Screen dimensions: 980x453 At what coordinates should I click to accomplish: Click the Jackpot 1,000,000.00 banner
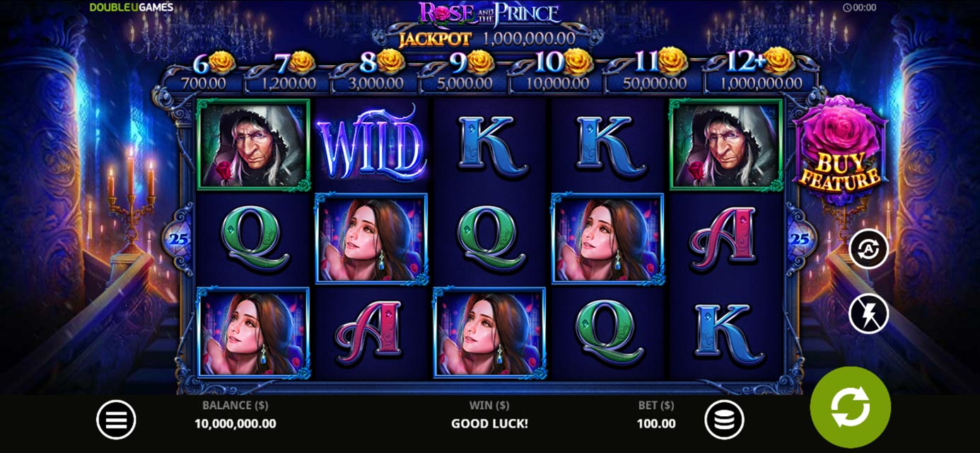487,38
